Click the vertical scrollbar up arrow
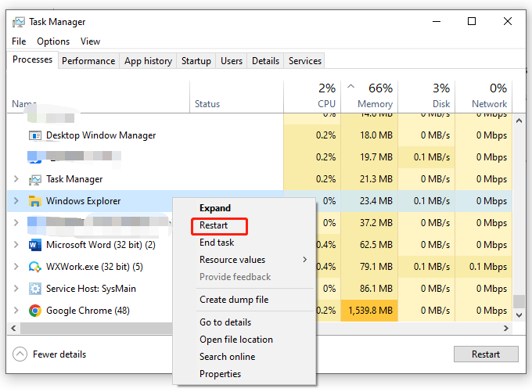The width and height of the screenshot is (532, 392). coord(519,120)
